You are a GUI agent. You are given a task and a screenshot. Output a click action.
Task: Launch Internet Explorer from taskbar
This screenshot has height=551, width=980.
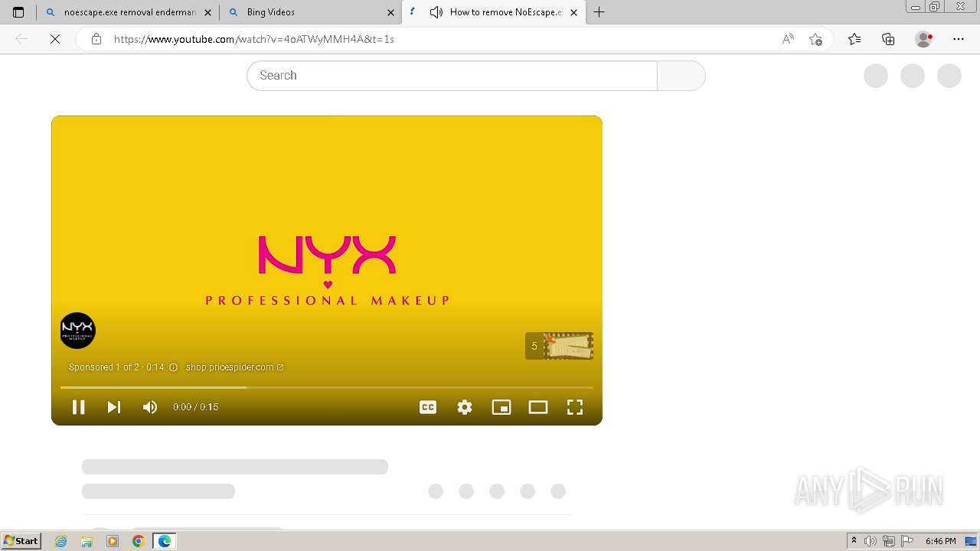(61, 541)
